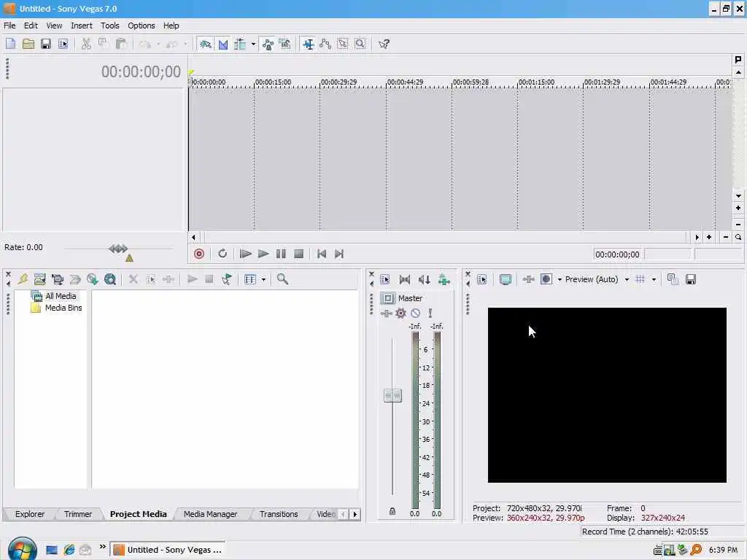Open the File menu

(x=9, y=26)
